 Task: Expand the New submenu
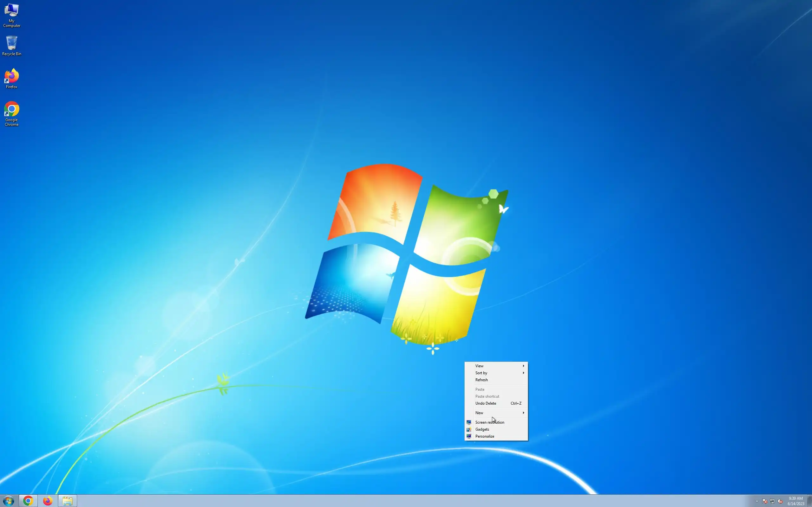pos(496,413)
